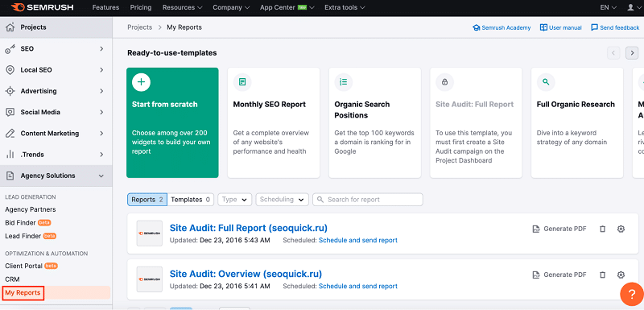The image size is (644, 310).
Task: Open the Semrush Academy link
Action: (502, 27)
